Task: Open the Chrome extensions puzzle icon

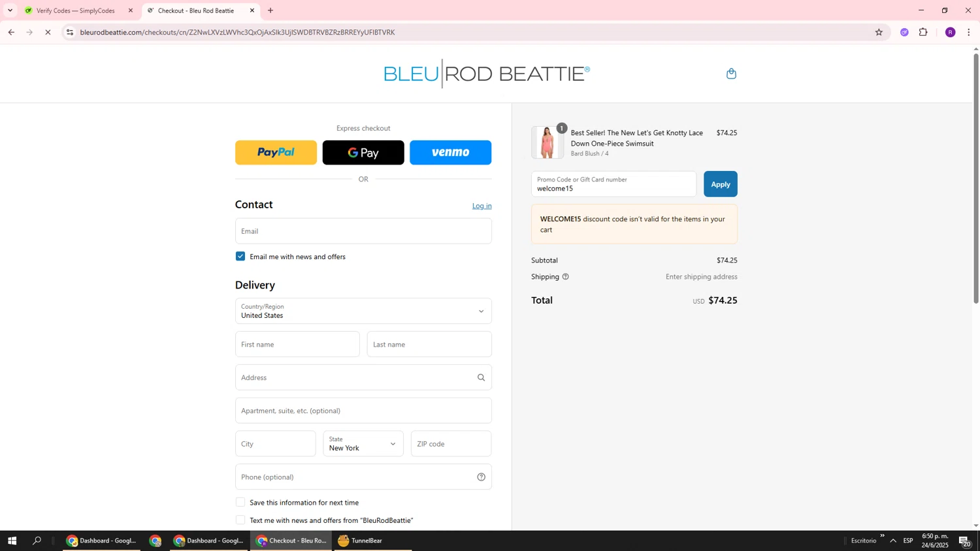Action: point(923,32)
